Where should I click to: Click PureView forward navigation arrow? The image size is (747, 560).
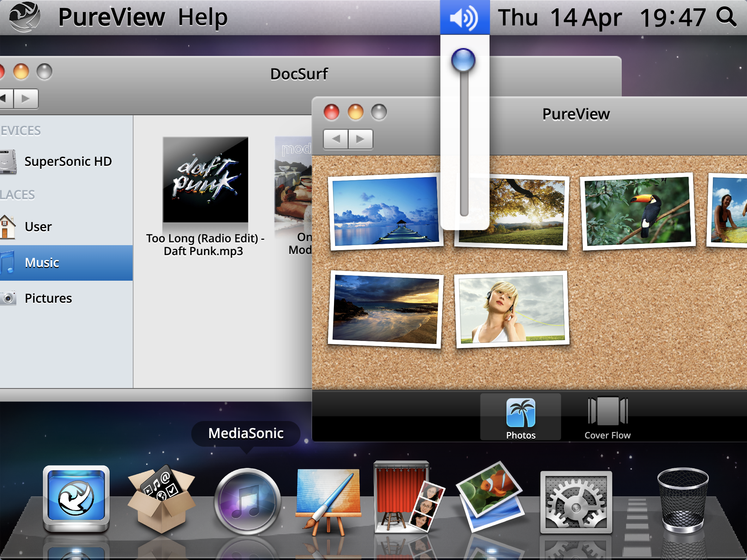click(x=360, y=139)
